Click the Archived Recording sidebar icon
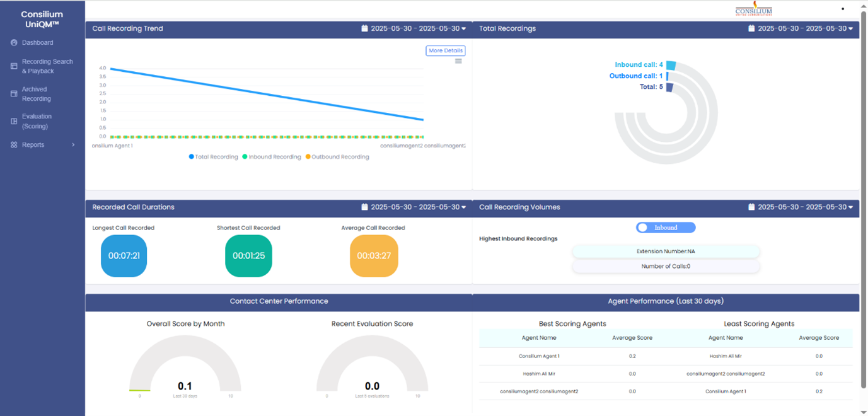 [14, 94]
